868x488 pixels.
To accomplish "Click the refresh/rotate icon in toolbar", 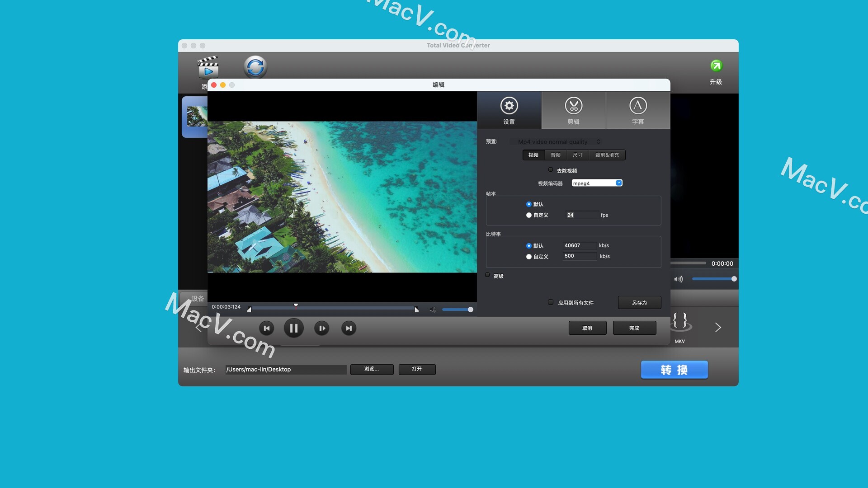I will pos(256,66).
